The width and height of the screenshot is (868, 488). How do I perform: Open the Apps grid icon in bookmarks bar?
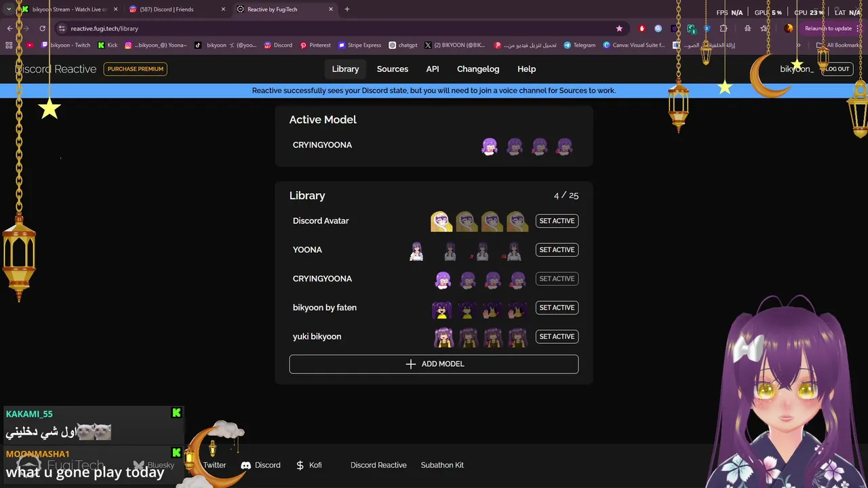tap(9, 45)
